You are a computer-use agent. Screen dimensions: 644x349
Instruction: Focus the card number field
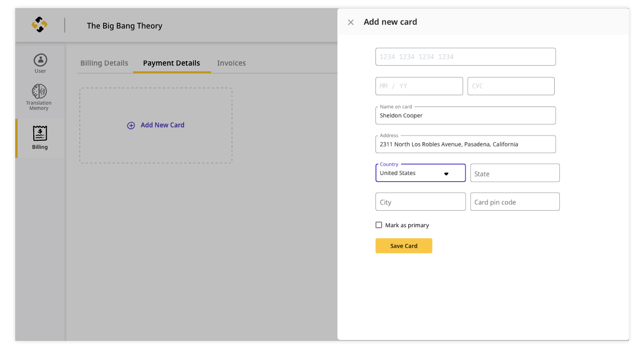465,57
